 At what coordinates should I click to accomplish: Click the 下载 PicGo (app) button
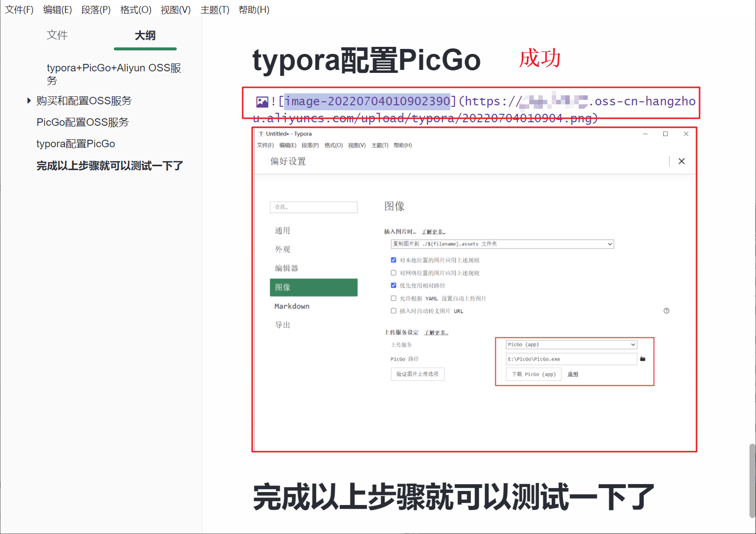click(x=533, y=374)
